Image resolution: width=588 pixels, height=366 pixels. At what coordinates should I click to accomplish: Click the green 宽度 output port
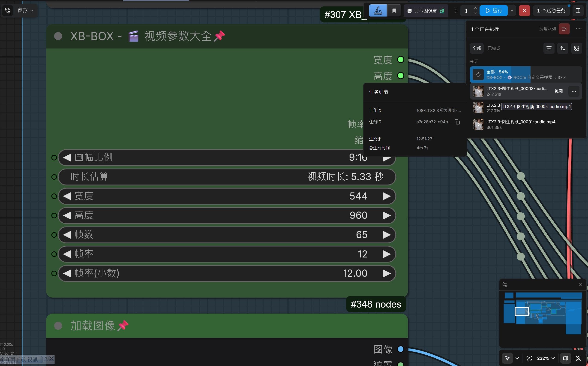coord(401,60)
